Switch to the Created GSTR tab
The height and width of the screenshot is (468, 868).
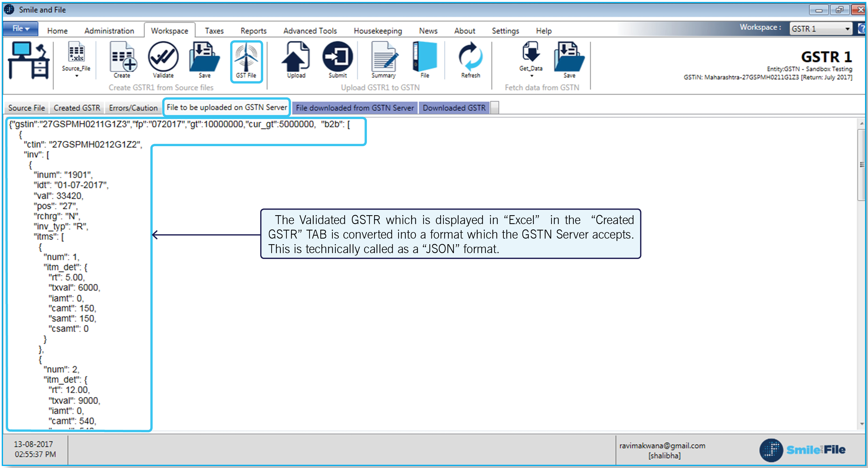coord(77,108)
